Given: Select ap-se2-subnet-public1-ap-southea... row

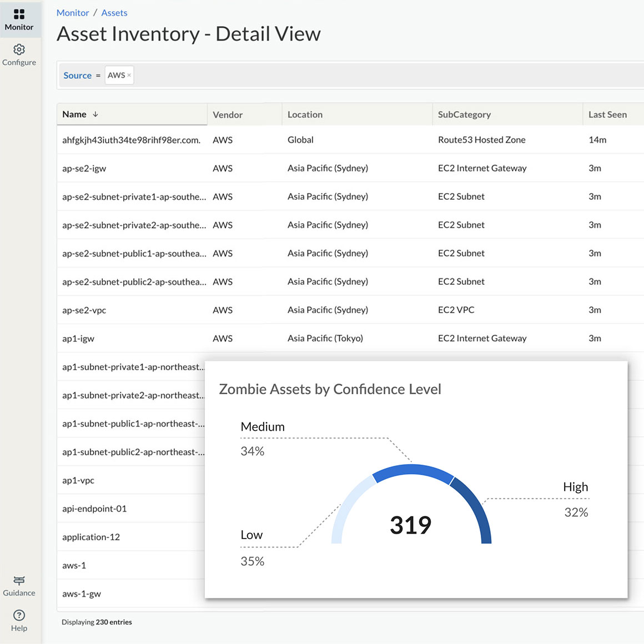Looking at the screenshot, I should 350,253.
